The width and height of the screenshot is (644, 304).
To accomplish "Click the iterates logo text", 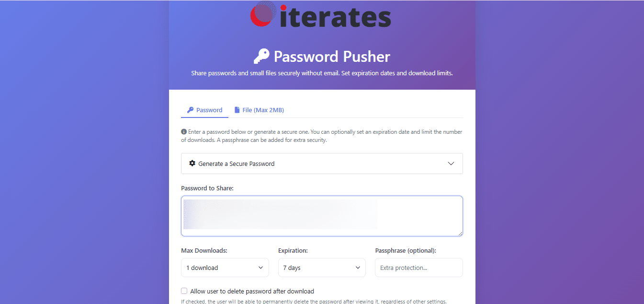I will click(335, 15).
